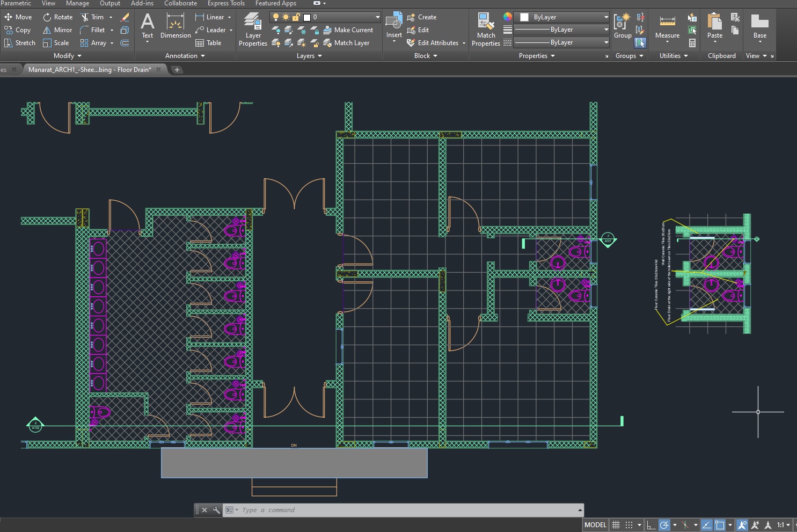Open the Express Tools ribbon tab
Image resolution: width=797 pixels, height=532 pixels.
(226, 3)
